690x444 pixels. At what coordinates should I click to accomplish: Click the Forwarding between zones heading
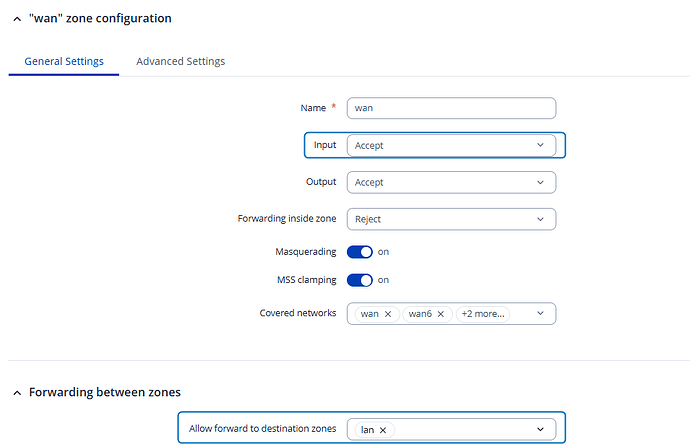[105, 393]
